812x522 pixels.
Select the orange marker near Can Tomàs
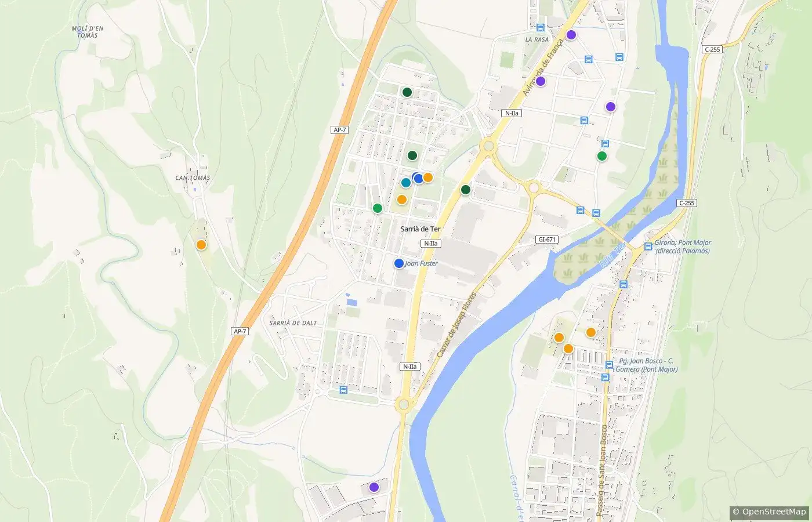click(201, 245)
